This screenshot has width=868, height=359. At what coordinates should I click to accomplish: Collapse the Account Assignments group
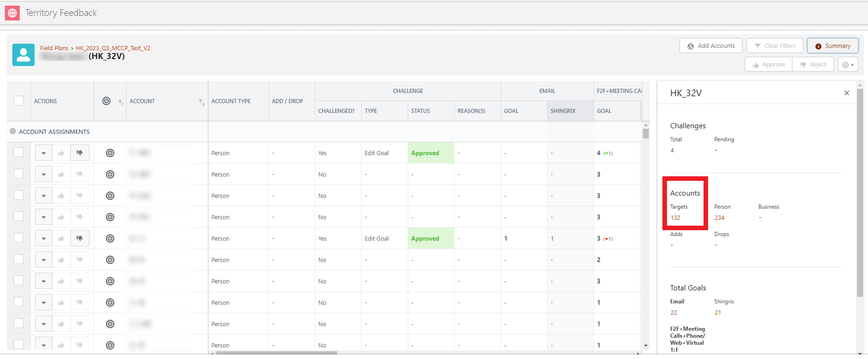pos(13,132)
